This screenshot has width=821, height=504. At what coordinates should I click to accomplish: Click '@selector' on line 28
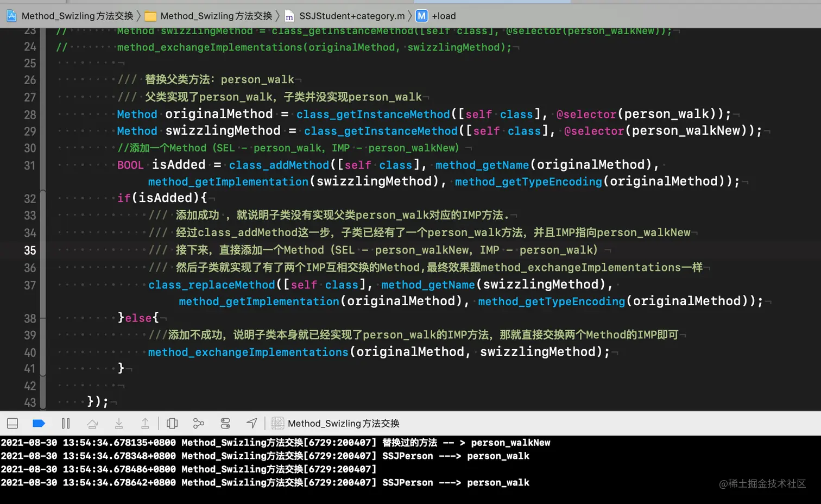point(586,115)
